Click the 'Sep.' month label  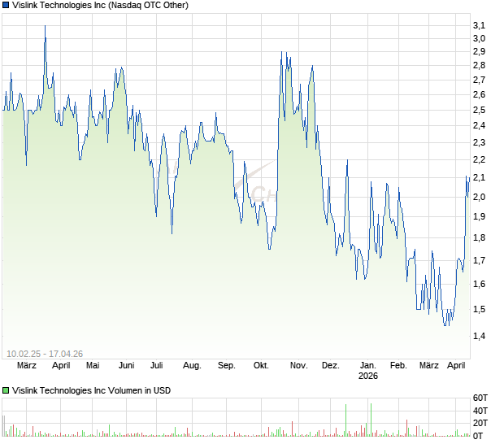click(226, 366)
